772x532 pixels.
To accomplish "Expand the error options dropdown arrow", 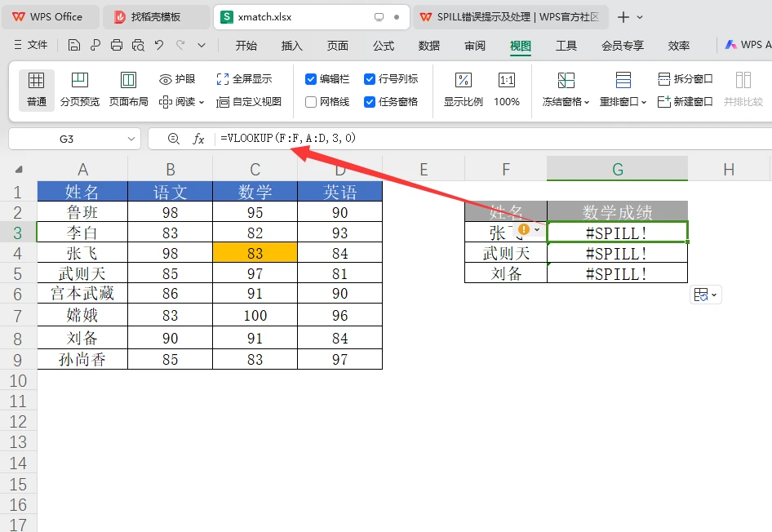I will 537,229.
